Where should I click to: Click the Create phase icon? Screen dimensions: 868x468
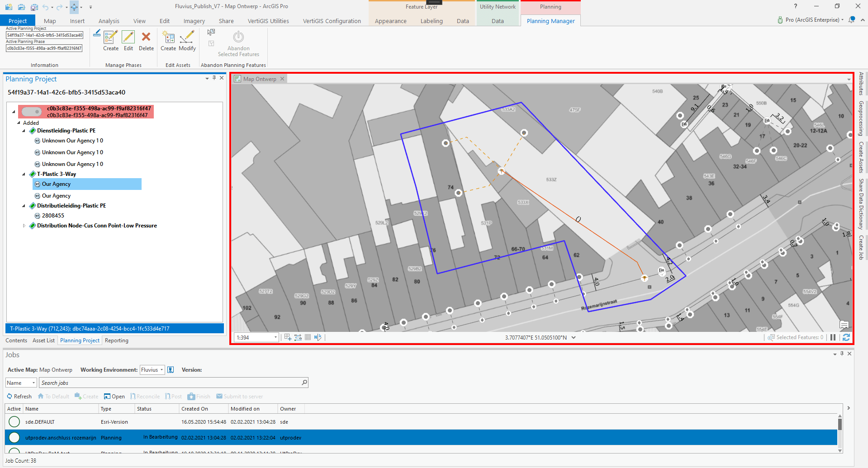(x=110, y=38)
